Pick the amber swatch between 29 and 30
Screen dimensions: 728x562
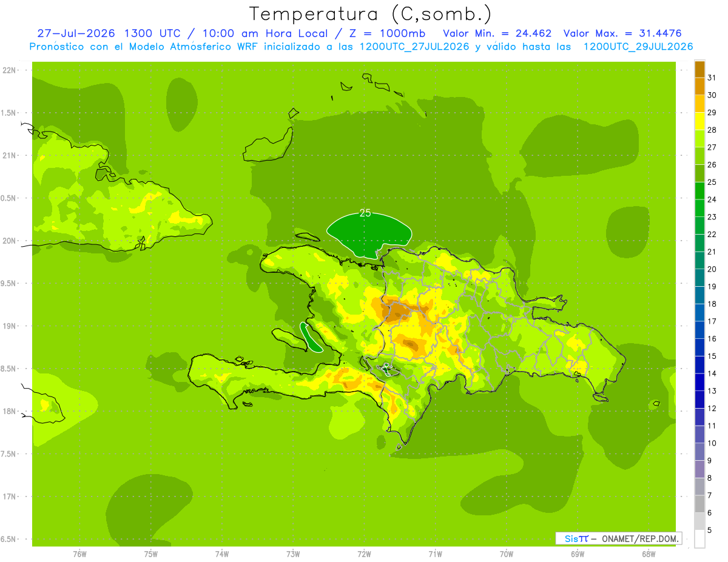tap(699, 104)
